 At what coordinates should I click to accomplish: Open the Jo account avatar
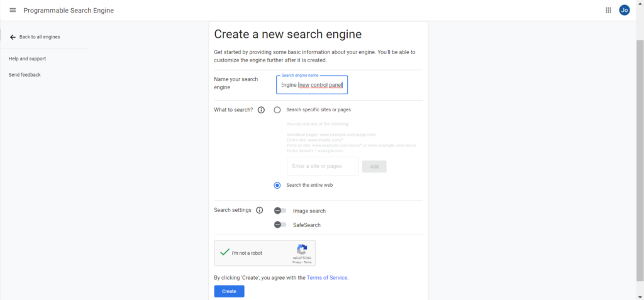[x=625, y=10]
